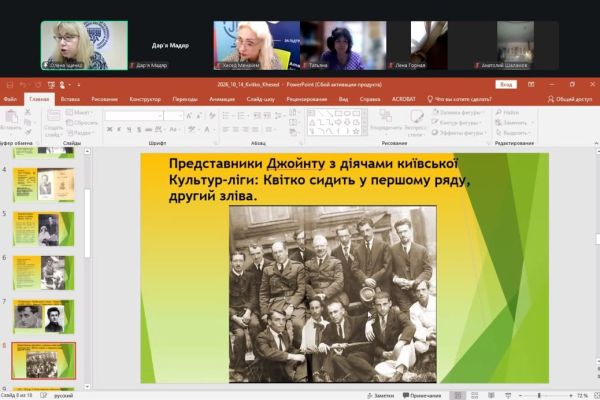Switch to the Анимация tab
This screenshot has width=600, height=400.
pyautogui.click(x=222, y=100)
